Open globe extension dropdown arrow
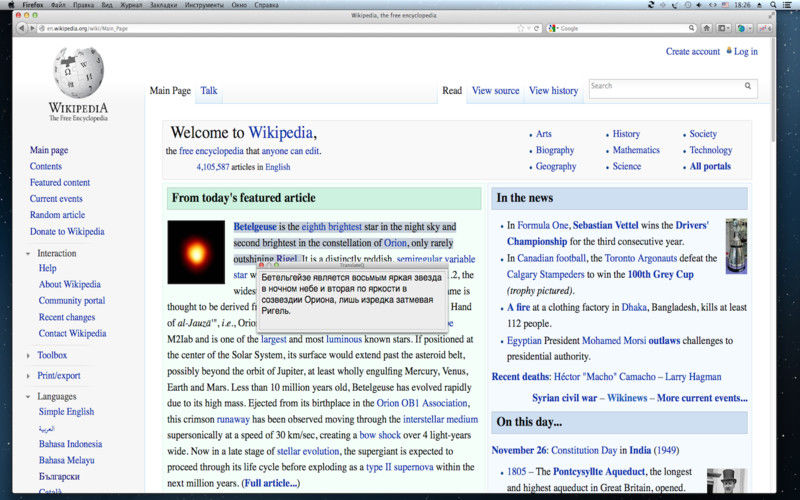The width and height of the screenshot is (800, 500). [748, 29]
